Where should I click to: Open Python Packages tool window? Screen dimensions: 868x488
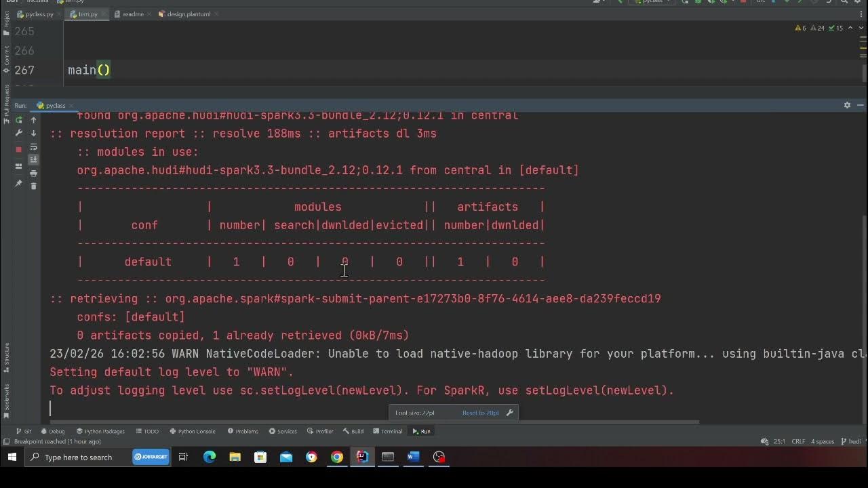point(100,431)
